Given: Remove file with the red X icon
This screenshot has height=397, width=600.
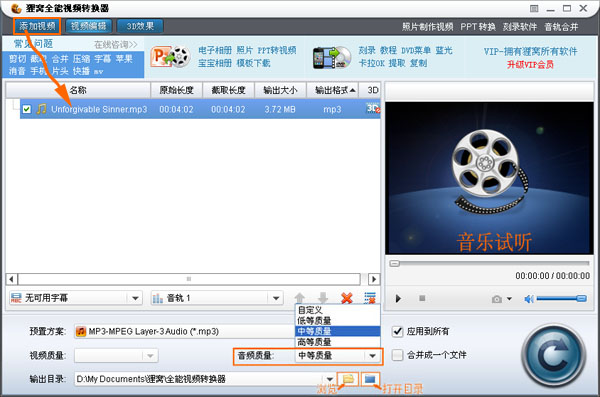Looking at the screenshot, I should pyautogui.click(x=346, y=297).
